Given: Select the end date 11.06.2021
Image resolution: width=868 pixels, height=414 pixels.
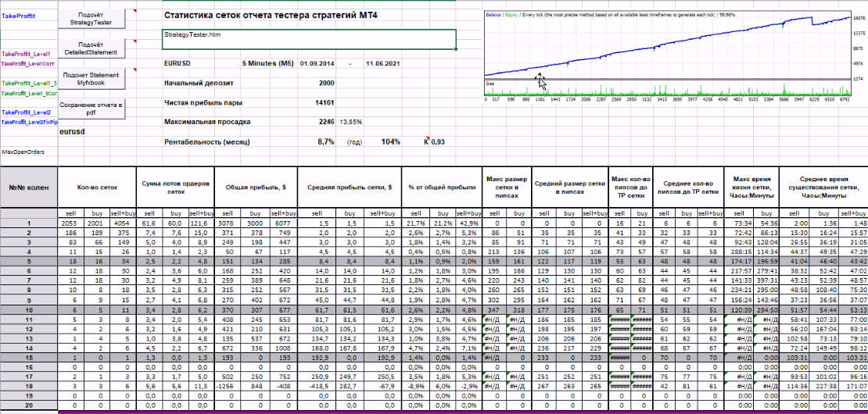Looking at the screenshot, I should (383, 63).
